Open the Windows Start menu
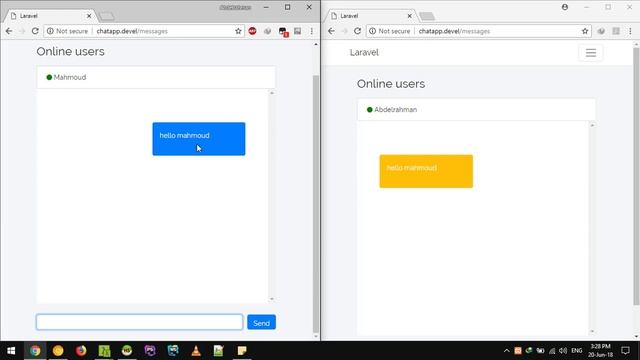This screenshot has height=360, width=640. (11, 351)
